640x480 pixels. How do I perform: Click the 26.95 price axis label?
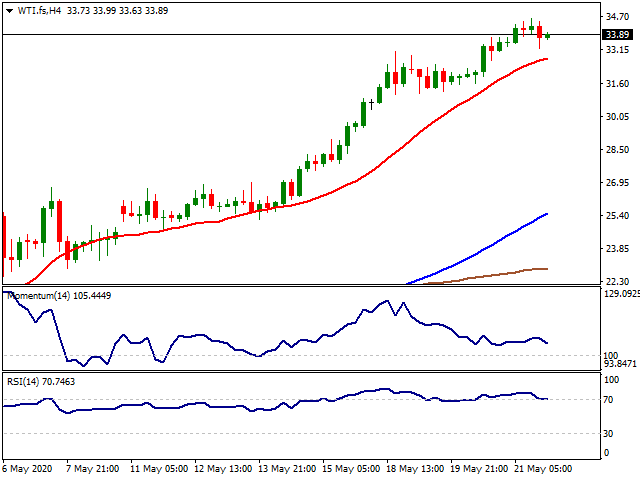point(617,183)
